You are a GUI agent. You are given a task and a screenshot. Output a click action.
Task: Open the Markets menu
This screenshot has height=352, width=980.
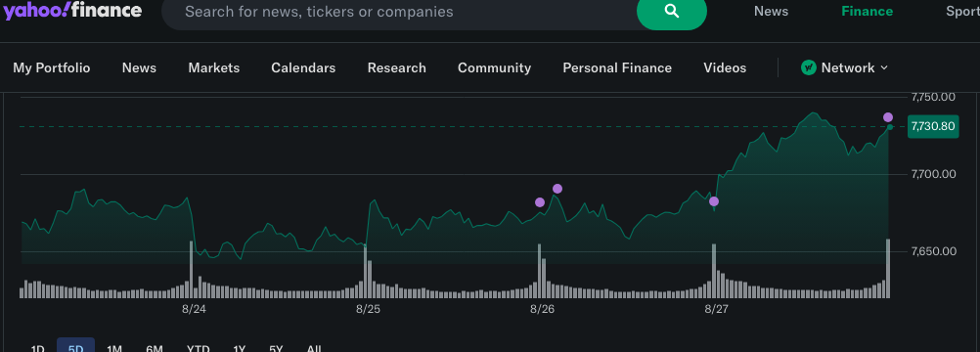(x=214, y=67)
